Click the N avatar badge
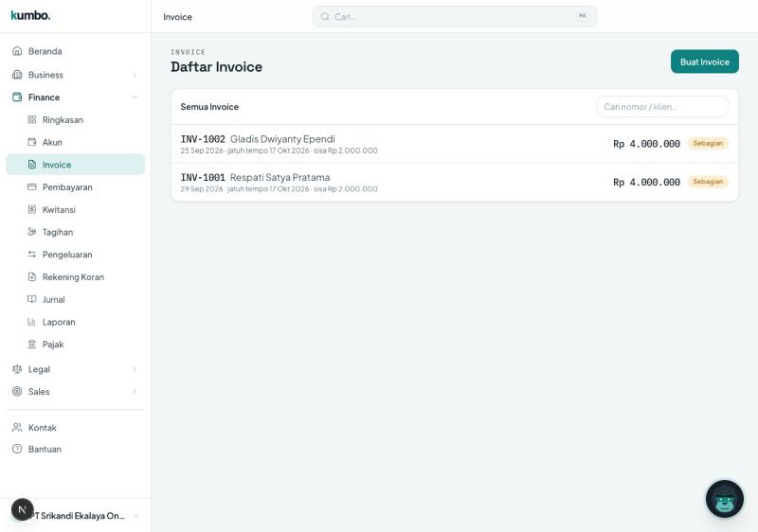This screenshot has width=758, height=532. click(x=22, y=509)
